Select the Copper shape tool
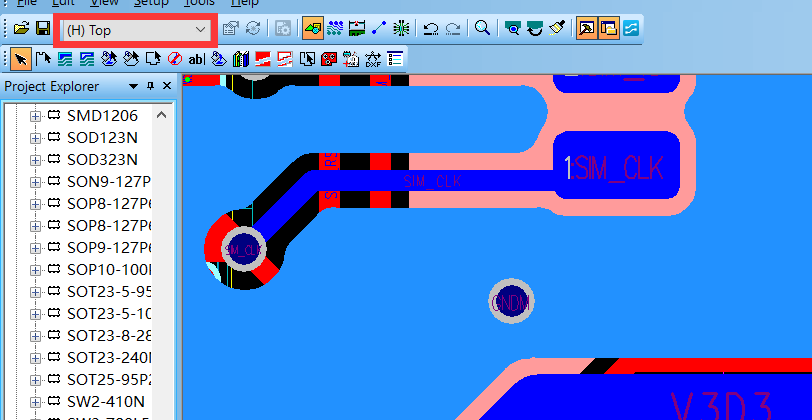Screen dimensions: 812x420 [65, 59]
